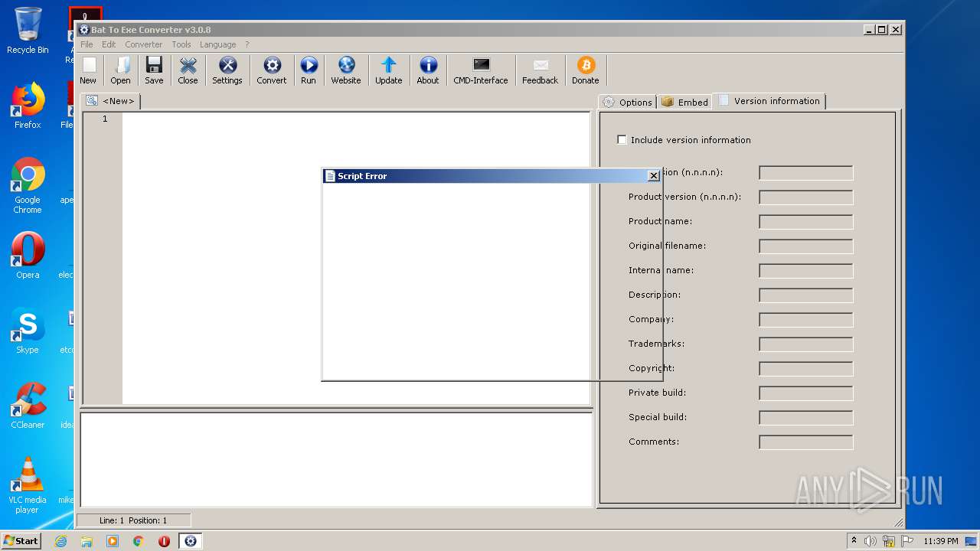980x551 pixels.
Task: Open the Edit menu
Action: [109, 44]
